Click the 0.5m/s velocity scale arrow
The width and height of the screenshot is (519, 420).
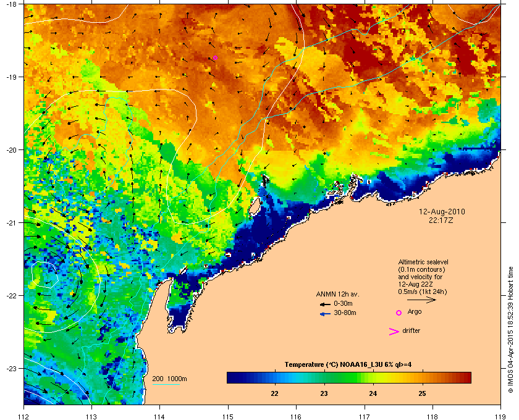pos(421,300)
